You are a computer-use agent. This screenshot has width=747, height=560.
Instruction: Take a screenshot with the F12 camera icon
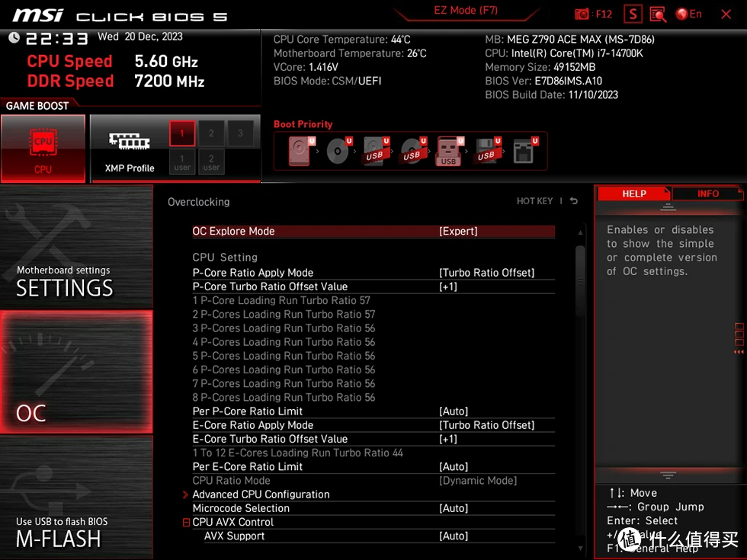pyautogui.click(x=582, y=14)
